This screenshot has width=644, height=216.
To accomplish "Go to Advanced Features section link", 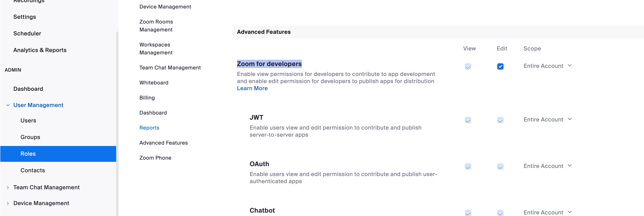I will tap(163, 143).
